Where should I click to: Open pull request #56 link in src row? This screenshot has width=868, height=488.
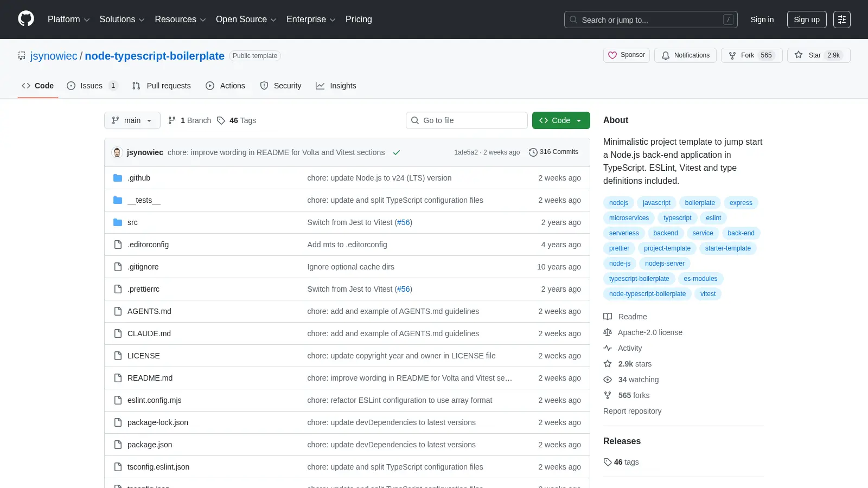(404, 222)
